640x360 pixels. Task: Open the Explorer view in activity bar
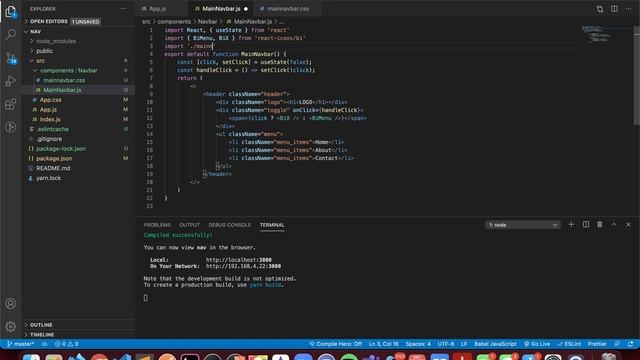(11, 11)
